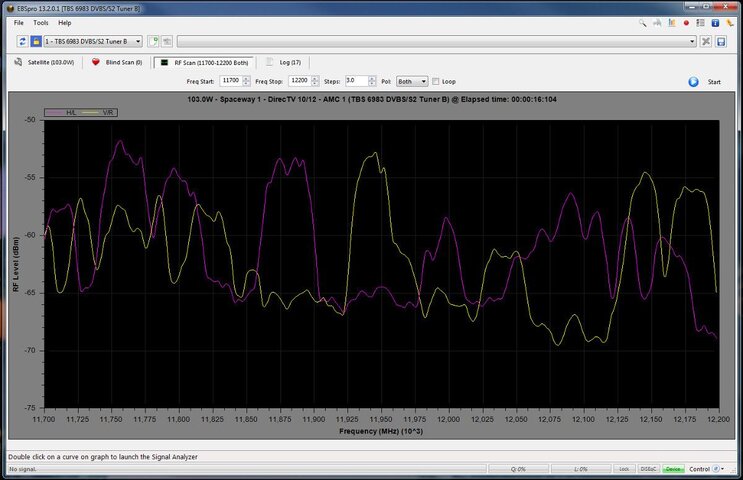Toggle the V/R legend entry
The width and height of the screenshot is (743, 480).
coord(98,112)
